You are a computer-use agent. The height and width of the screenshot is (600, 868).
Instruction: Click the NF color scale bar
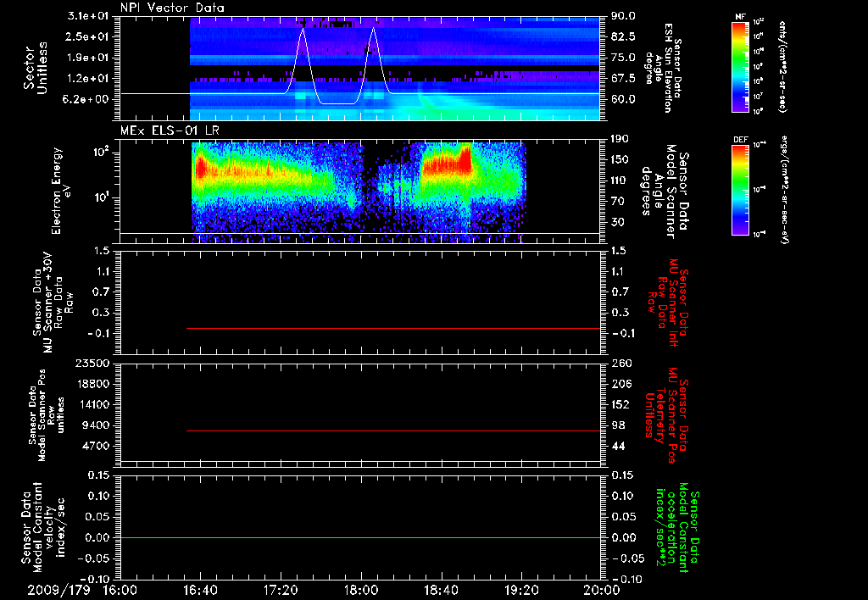click(740, 67)
